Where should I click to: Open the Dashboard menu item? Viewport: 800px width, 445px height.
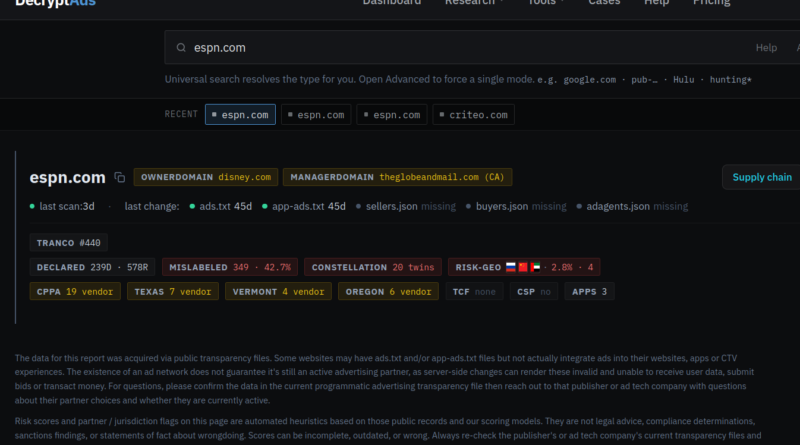coord(392,3)
